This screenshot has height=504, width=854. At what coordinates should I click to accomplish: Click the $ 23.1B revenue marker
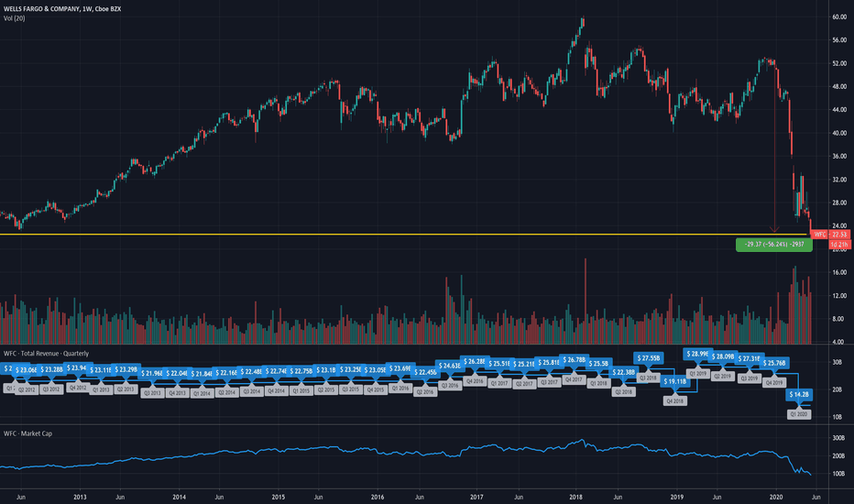tap(325, 370)
